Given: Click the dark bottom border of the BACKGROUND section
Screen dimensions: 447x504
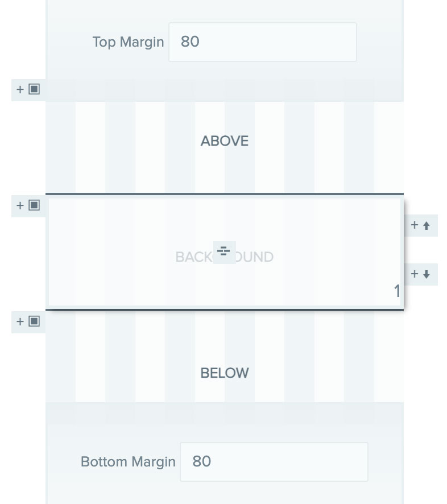Looking at the screenshot, I should tap(224, 309).
